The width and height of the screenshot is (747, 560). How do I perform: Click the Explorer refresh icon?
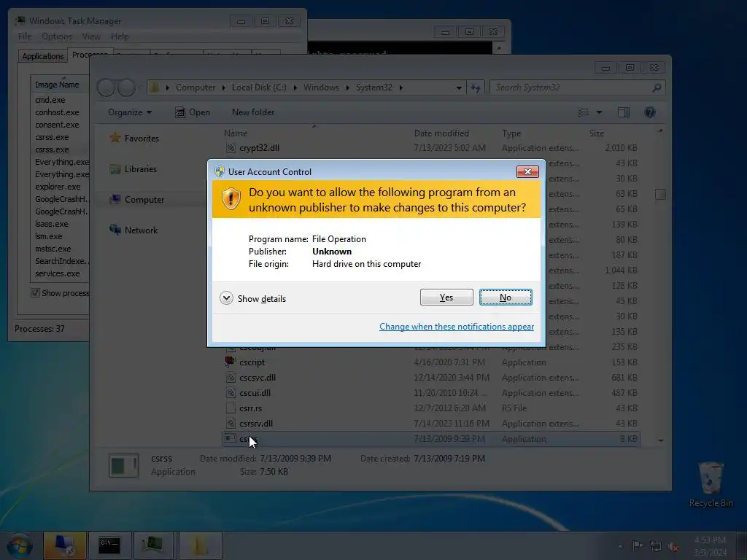[x=476, y=87]
